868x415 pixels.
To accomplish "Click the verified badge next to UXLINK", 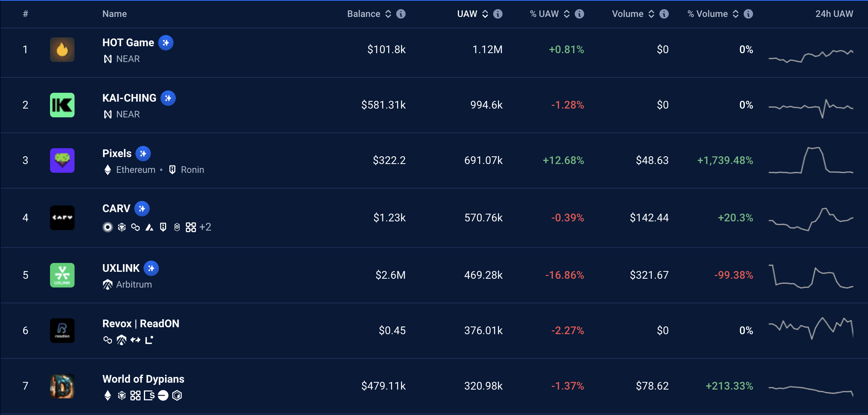I will click(x=151, y=268).
